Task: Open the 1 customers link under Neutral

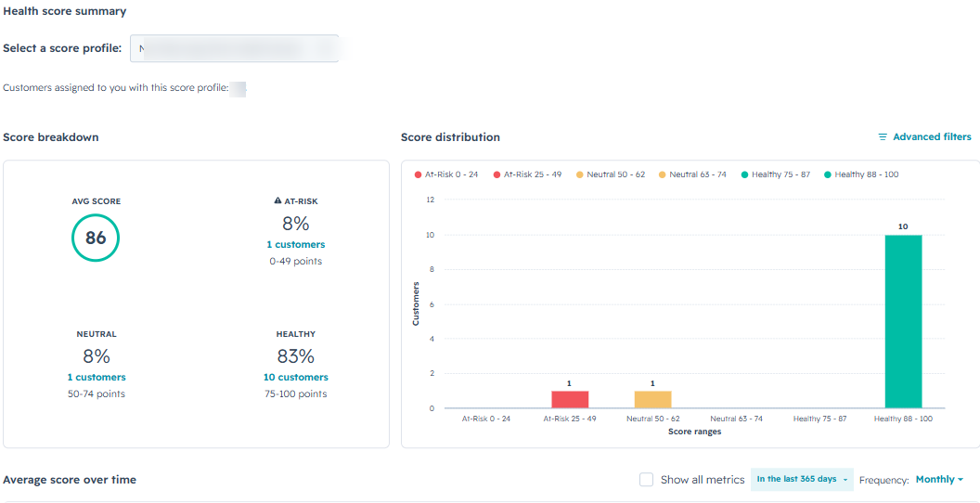Action: [97, 377]
